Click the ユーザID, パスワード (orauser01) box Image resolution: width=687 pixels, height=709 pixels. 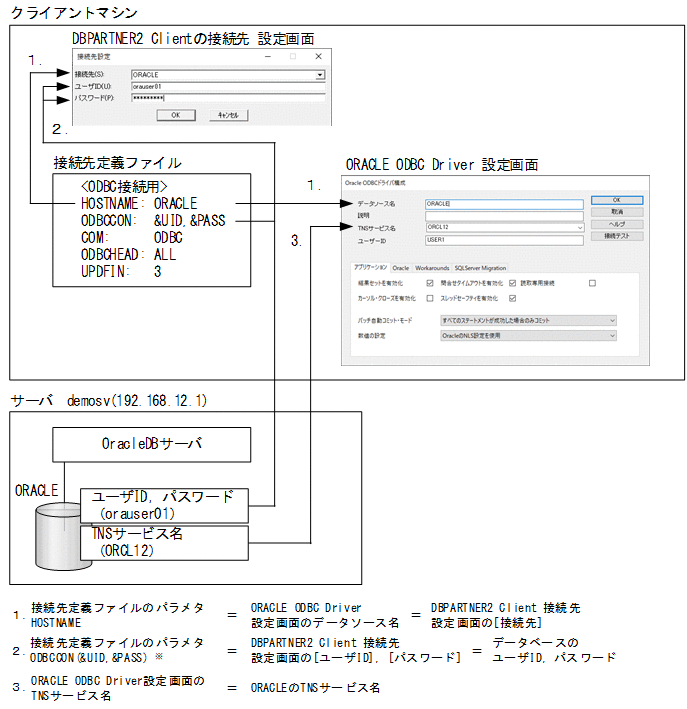pyautogui.click(x=164, y=506)
